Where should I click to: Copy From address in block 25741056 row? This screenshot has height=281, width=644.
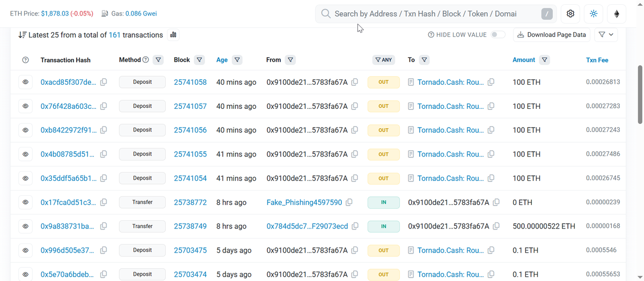pyautogui.click(x=354, y=130)
